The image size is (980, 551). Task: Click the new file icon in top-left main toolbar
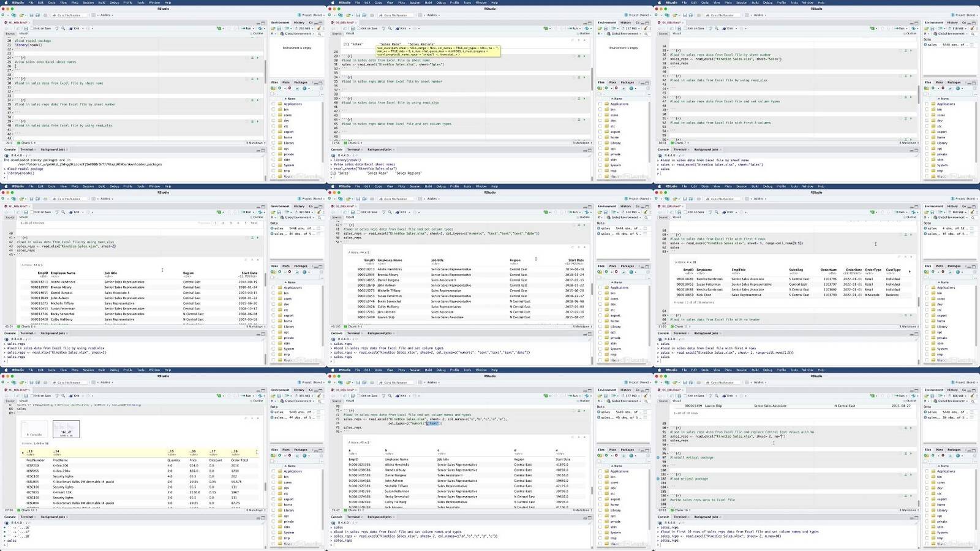click(x=3, y=15)
